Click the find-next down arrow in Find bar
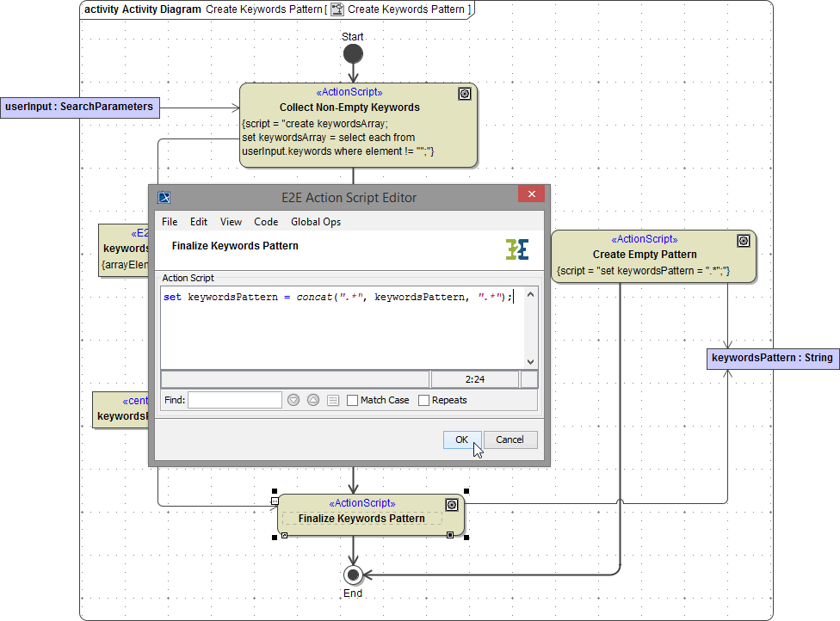The width and height of the screenshot is (840, 621). (x=293, y=399)
